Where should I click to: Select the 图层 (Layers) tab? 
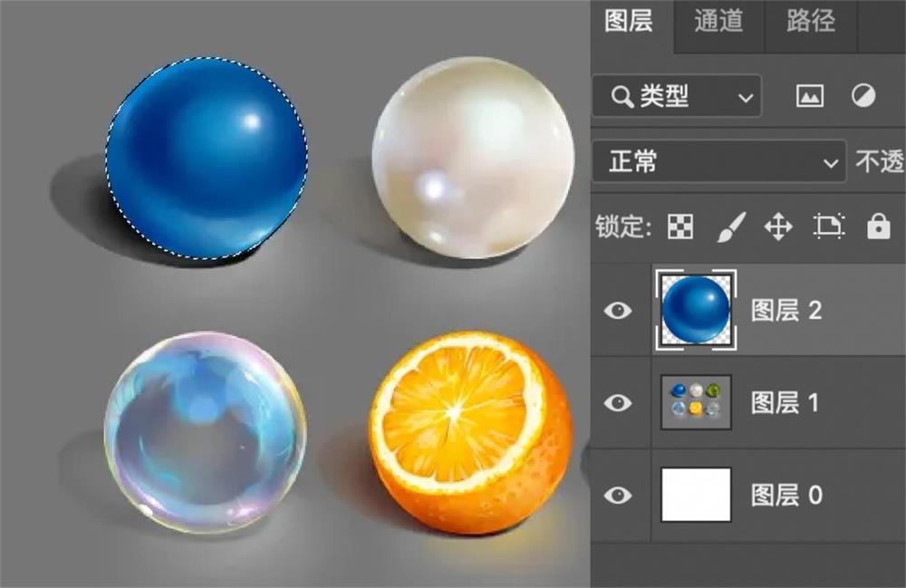pyautogui.click(x=630, y=22)
